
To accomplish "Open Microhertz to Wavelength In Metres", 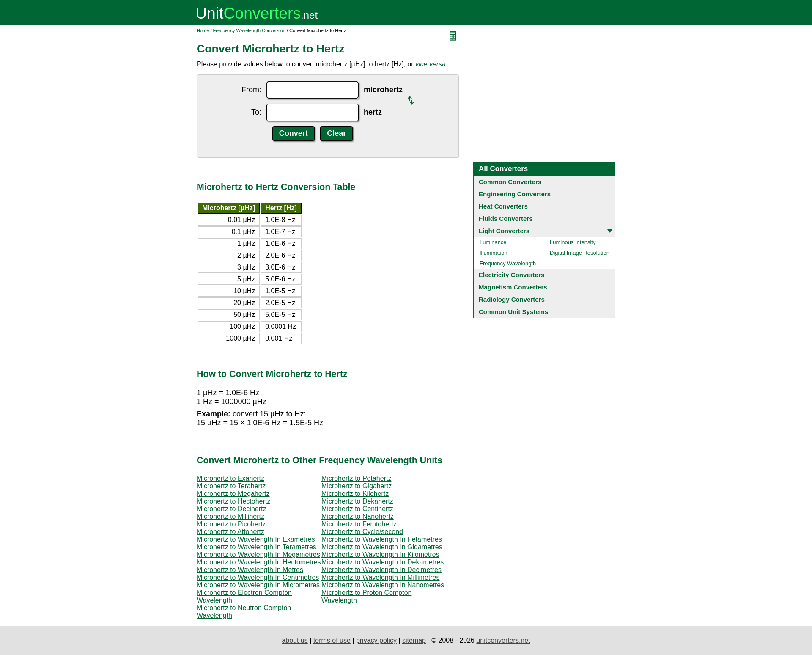I will pos(250,570).
